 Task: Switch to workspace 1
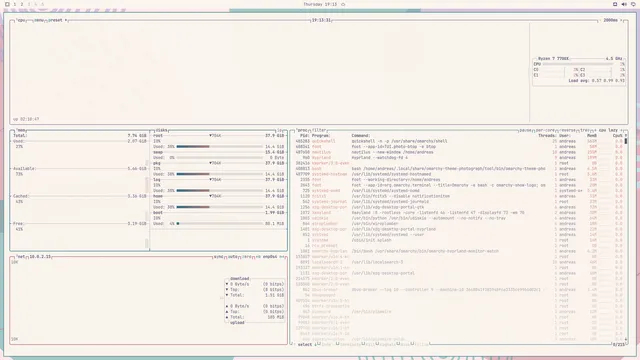(15, 4)
